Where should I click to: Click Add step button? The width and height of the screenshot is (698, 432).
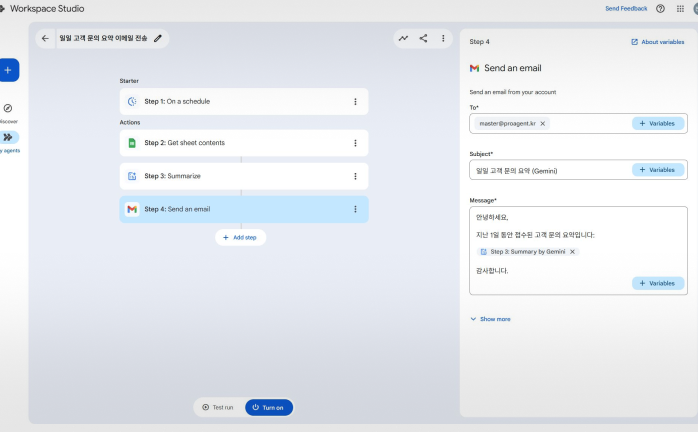click(x=240, y=237)
